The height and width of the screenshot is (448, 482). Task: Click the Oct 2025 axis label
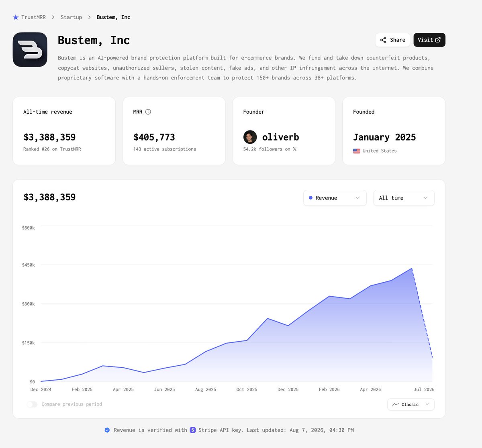coord(247,389)
